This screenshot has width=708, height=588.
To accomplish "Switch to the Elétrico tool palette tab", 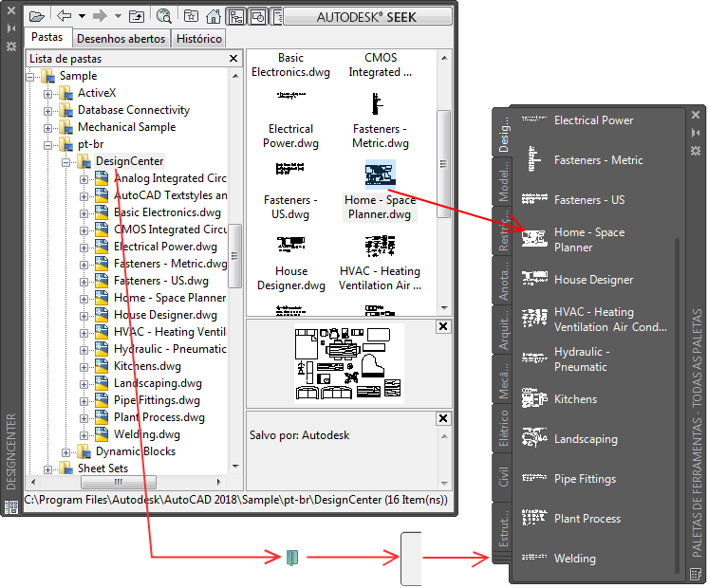I will 503,429.
